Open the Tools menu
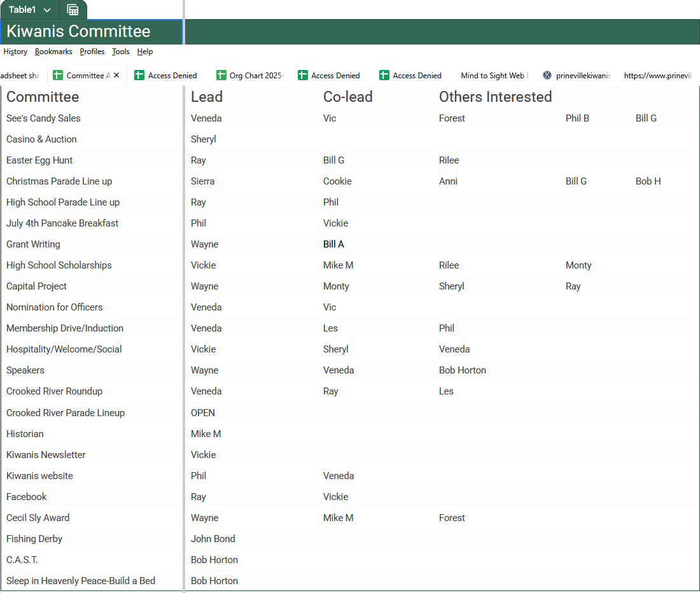 click(x=121, y=52)
